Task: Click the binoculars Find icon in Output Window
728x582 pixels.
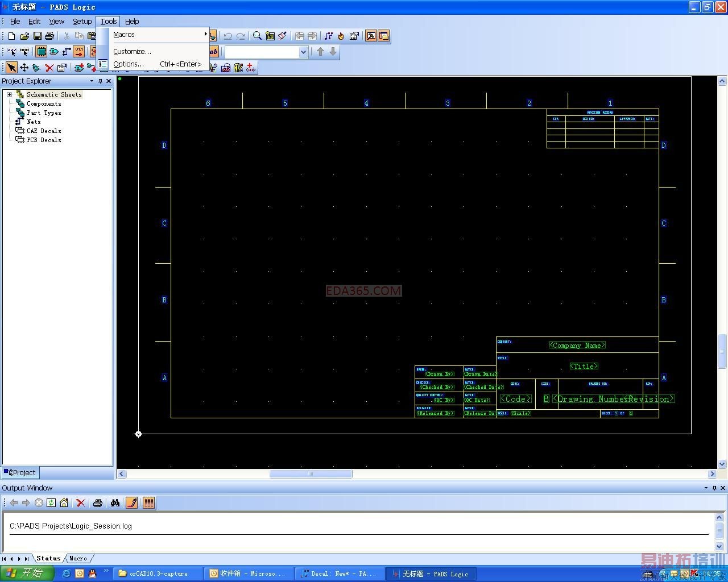Action: click(x=115, y=503)
